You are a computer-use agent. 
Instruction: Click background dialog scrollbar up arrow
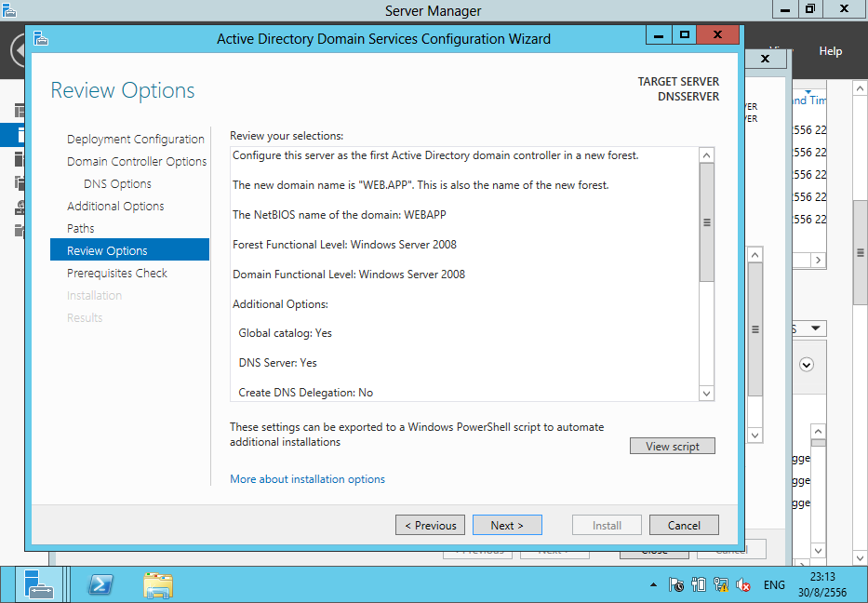coord(755,255)
